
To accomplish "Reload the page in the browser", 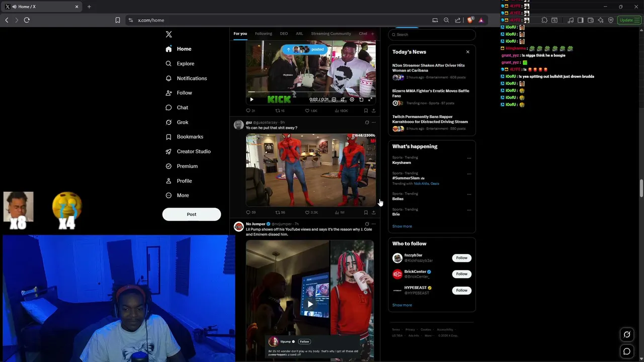I will click(x=27, y=20).
